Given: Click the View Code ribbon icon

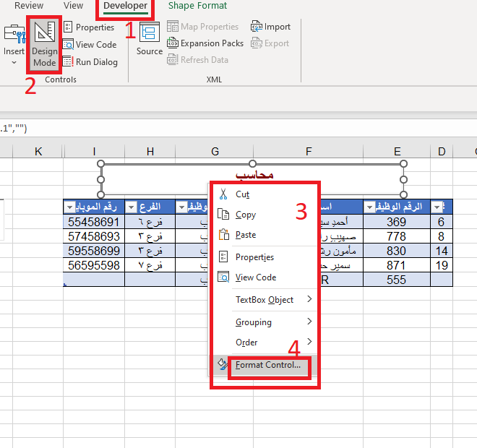Looking at the screenshot, I should [x=68, y=44].
